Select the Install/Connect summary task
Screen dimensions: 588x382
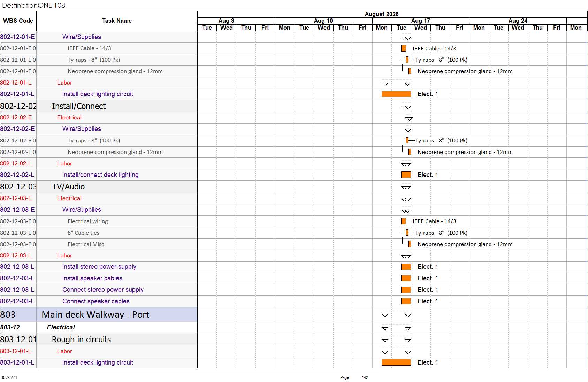pyautogui.click(x=79, y=106)
